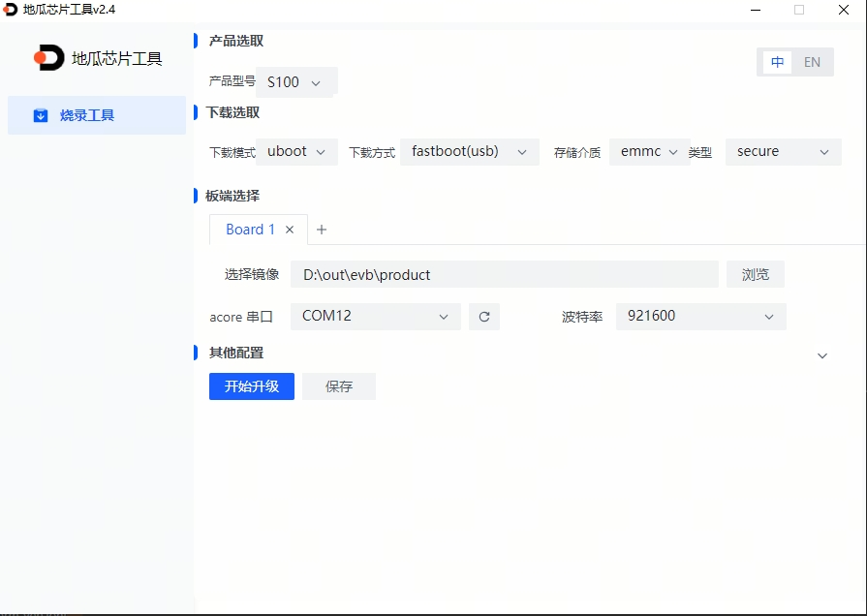
Task: Click the 选择镜像 path input field
Action: coord(504,274)
